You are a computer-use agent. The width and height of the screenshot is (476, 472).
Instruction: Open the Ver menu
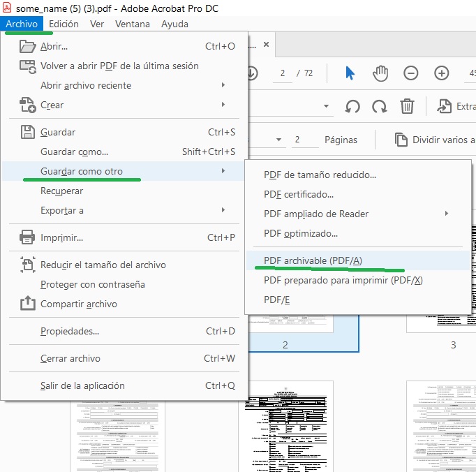[97, 24]
